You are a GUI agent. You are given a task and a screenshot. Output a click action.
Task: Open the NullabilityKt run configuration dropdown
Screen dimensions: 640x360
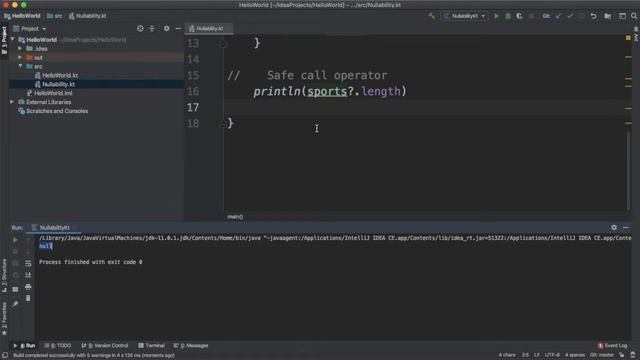(x=464, y=16)
